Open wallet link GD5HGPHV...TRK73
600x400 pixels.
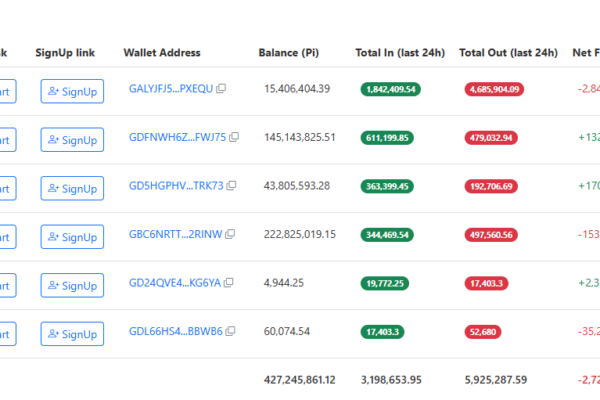(x=177, y=186)
